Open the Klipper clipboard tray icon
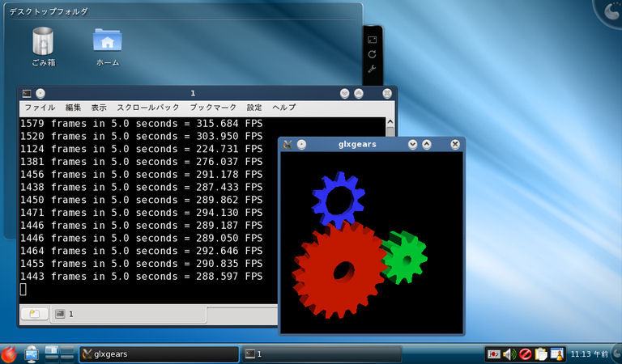Image resolution: width=622 pixels, height=364 pixels. (x=541, y=354)
